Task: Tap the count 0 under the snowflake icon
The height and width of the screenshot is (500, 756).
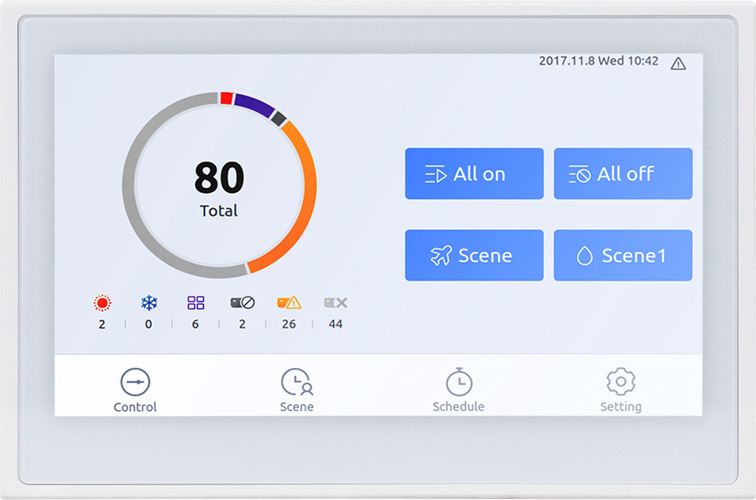Action: 148,324
